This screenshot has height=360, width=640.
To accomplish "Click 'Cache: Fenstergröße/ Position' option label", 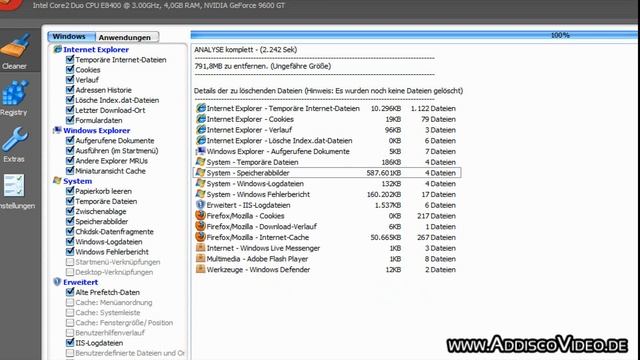I will pyautogui.click(x=124, y=322).
